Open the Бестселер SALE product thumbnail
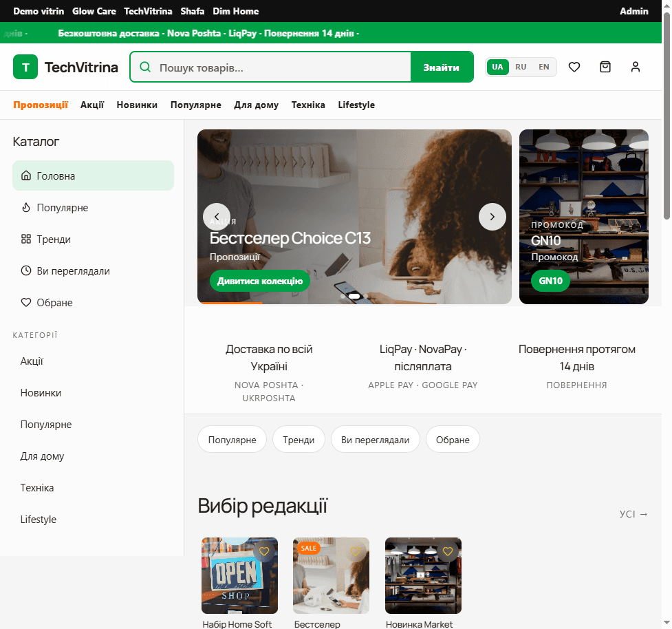 point(331,575)
